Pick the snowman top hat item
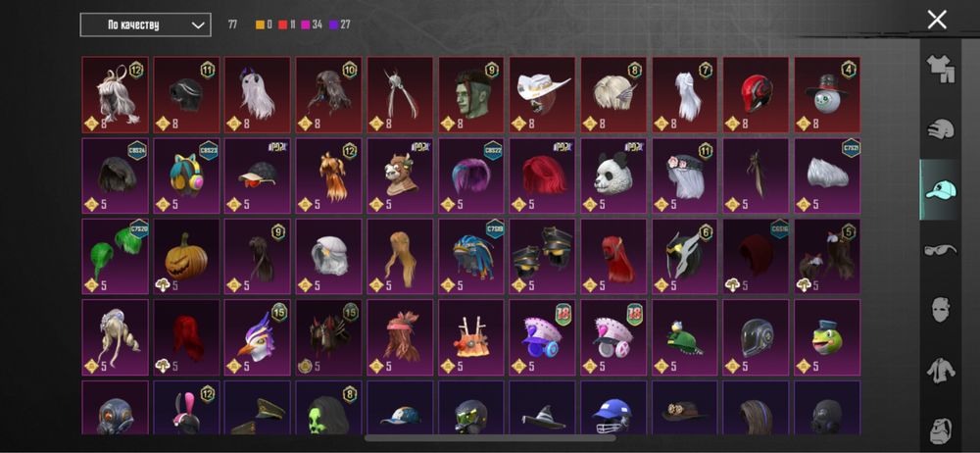Viewport: 980px width, 453px height. (827, 94)
